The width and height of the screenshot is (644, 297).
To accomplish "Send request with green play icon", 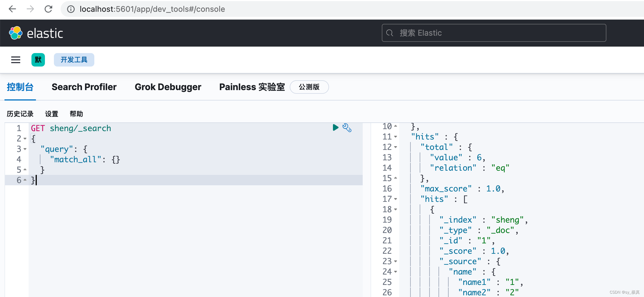I will point(335,127).
